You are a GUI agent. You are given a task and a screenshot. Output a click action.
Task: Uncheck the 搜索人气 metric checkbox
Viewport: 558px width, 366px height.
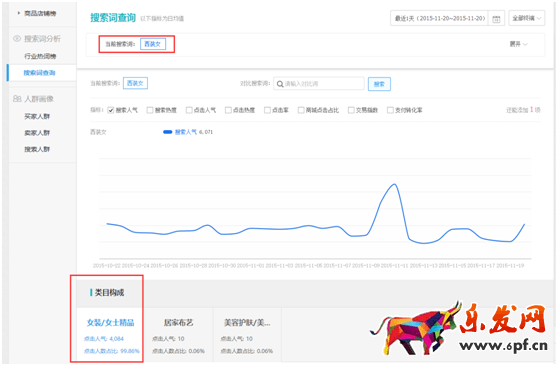(x=111, y=110)
